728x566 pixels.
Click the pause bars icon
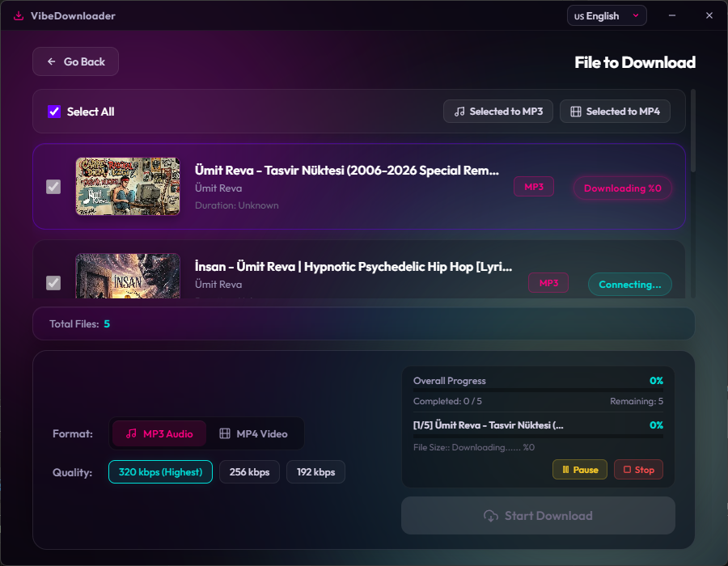[565, 470]
